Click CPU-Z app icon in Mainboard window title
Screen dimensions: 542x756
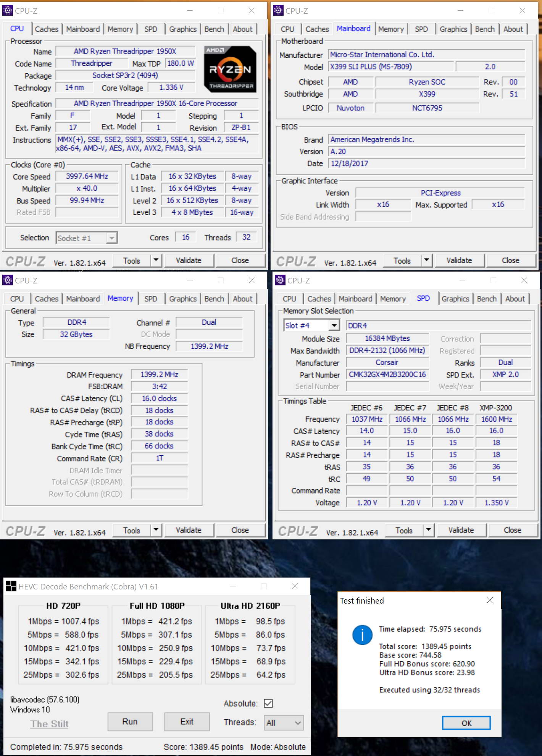pos(279,10)
